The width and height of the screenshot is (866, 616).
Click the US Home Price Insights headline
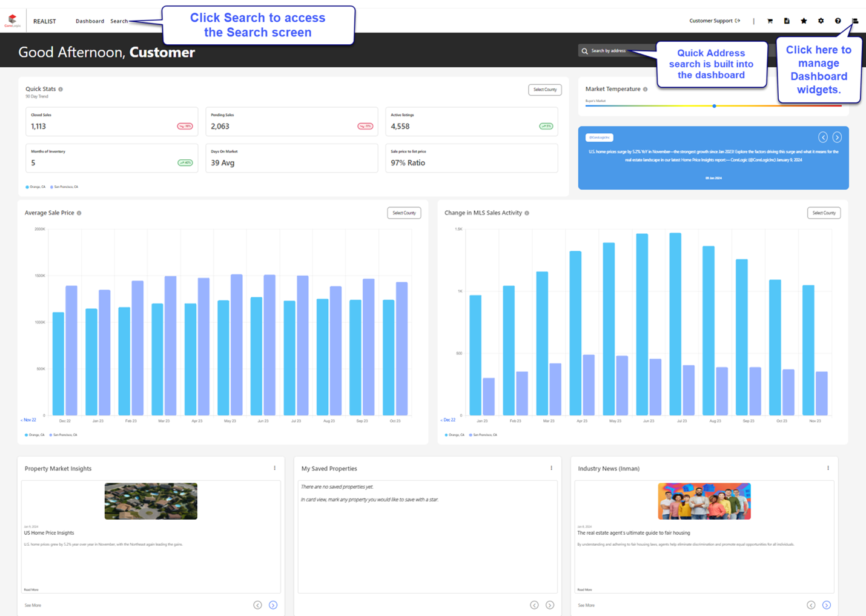(49, 533)
